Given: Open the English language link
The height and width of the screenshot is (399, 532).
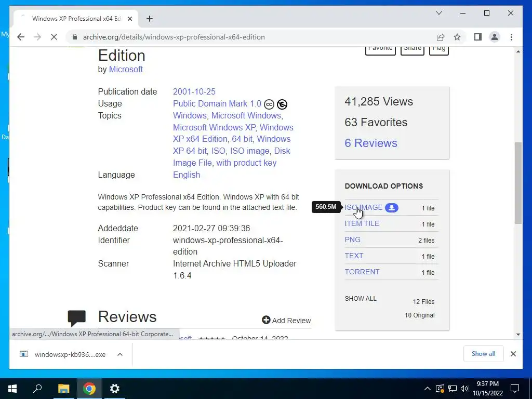Looking at the screenshot, I should [187, 175].
